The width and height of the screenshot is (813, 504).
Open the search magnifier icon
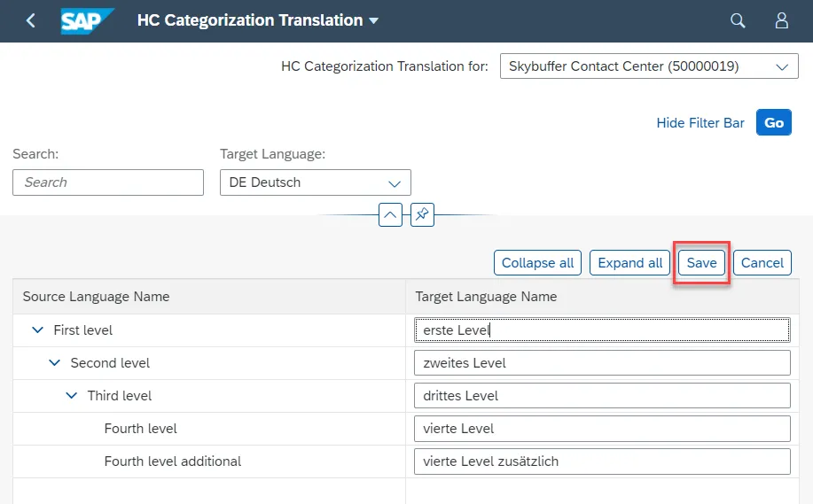click(x=738, y=20)
